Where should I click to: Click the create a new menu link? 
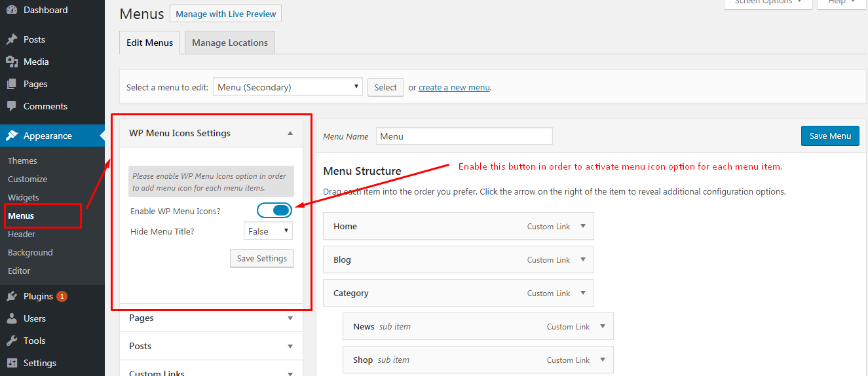(454, 87)
